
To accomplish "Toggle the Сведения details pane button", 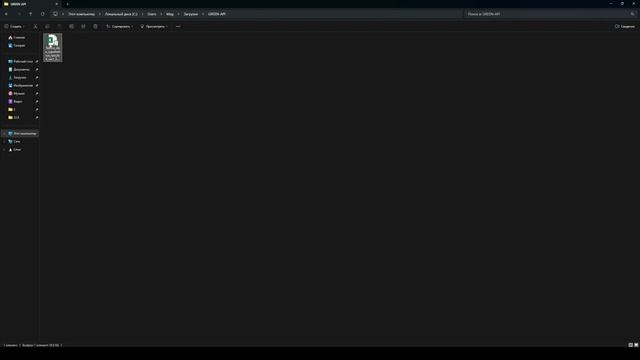I will 625,27.
